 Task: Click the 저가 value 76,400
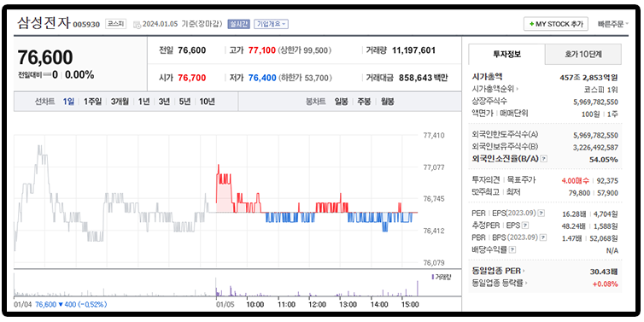(262, 78)
